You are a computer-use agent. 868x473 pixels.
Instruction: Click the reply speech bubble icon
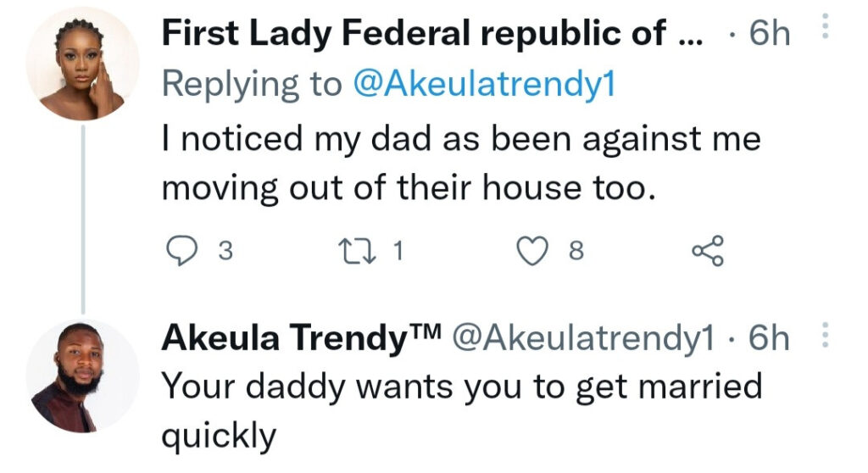coord(181,251)
